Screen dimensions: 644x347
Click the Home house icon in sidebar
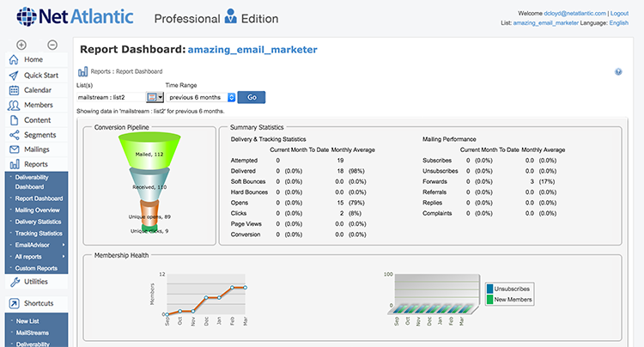coord(14,59)
